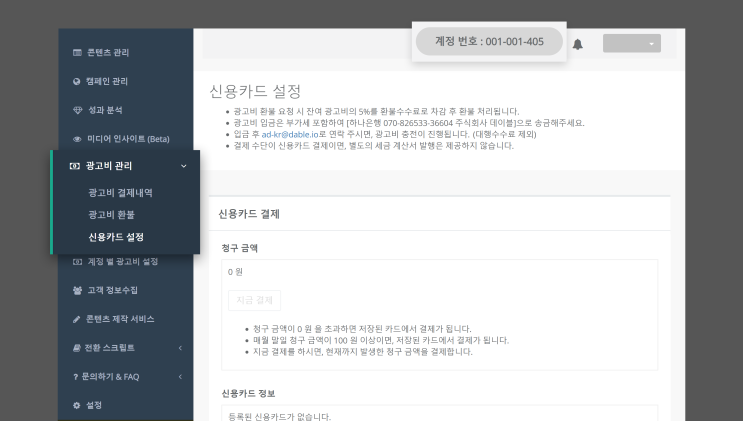Click the 설정 gear icon
This screenshot has width=743, height=421.
click(x=77, y=405)
